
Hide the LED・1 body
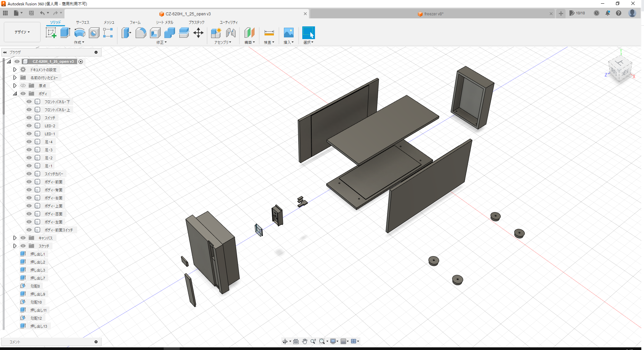point(29,134)
